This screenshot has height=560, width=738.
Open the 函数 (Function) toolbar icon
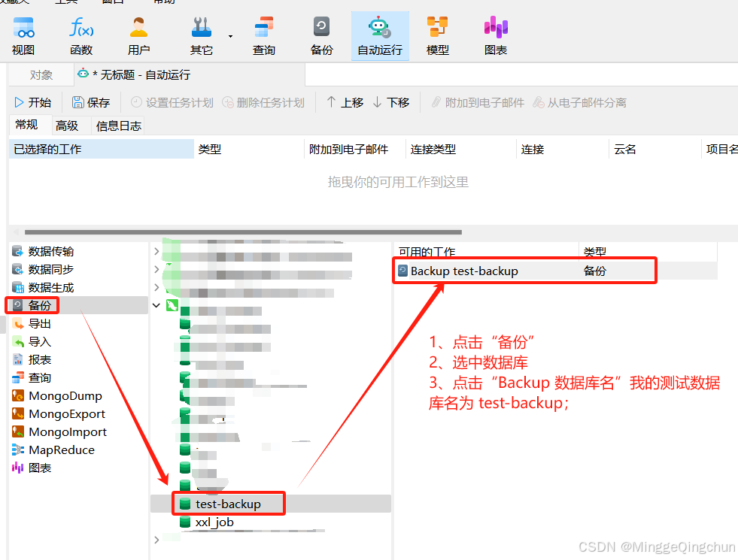[x=81, y=36]
